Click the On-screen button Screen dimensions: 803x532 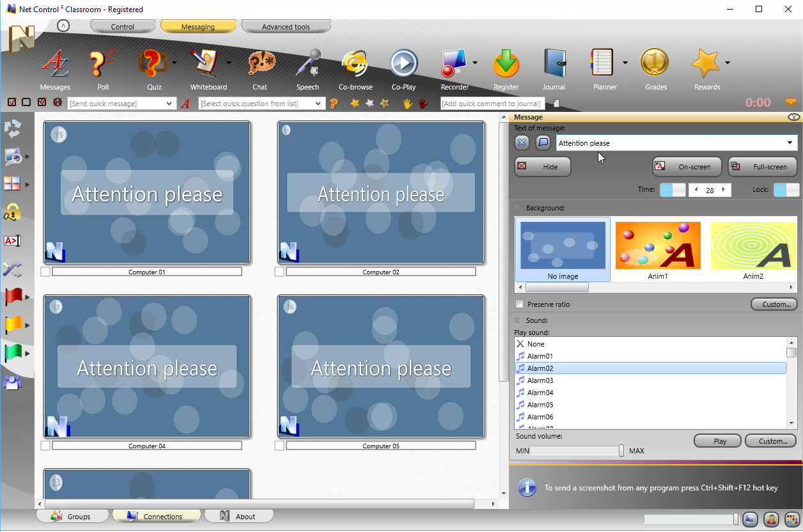(687, 167)
